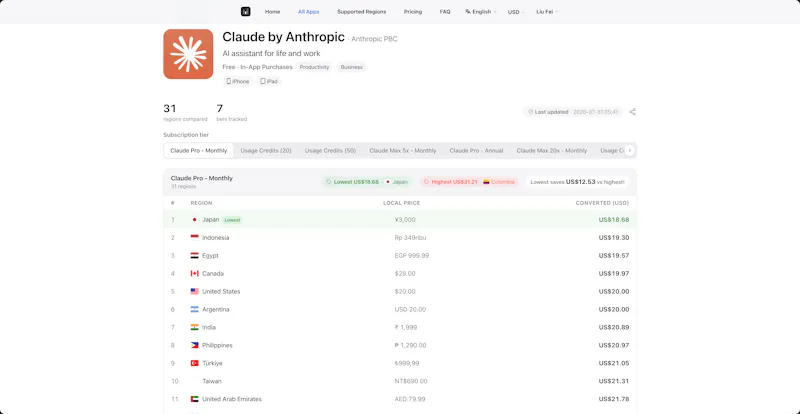800x414 pixels.
Task: Click the United States region name
Action: 221,291
